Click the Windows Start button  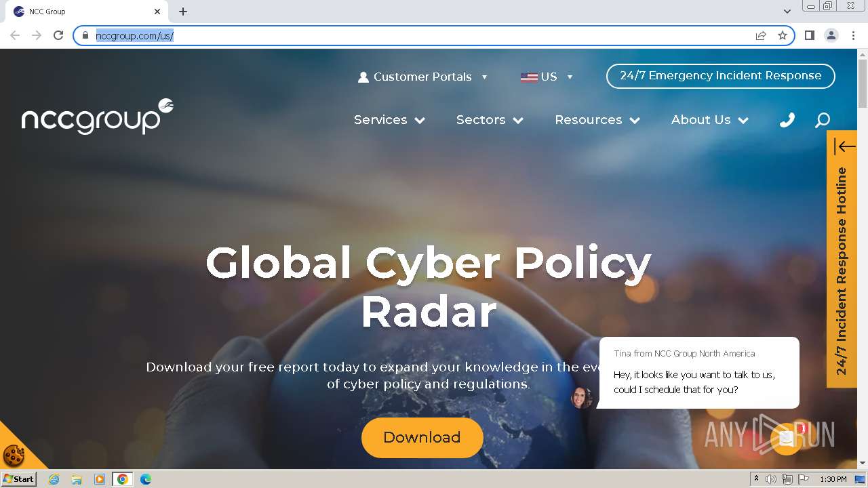(19, 479)
